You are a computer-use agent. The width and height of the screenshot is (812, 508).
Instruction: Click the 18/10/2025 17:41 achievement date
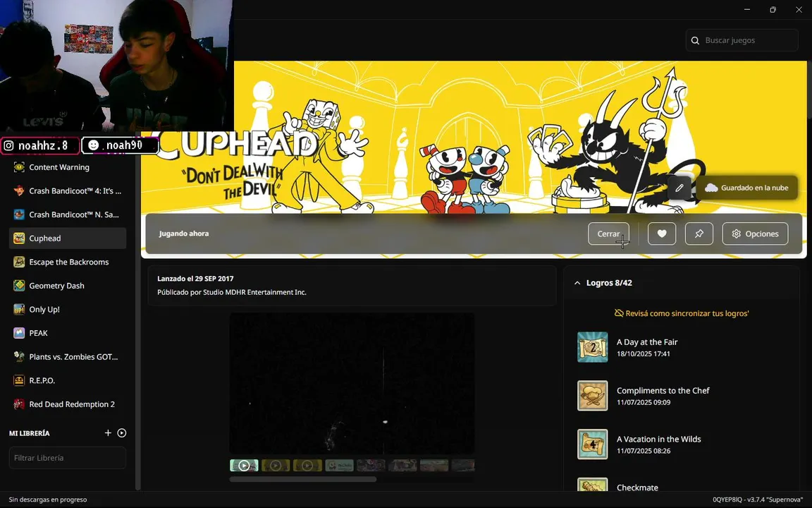click(643, 354)
